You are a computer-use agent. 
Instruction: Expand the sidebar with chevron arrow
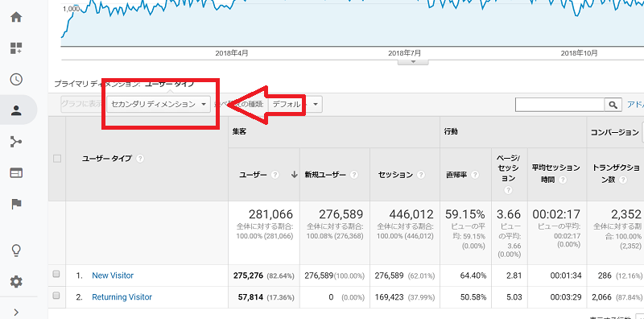tap(16, 312)
